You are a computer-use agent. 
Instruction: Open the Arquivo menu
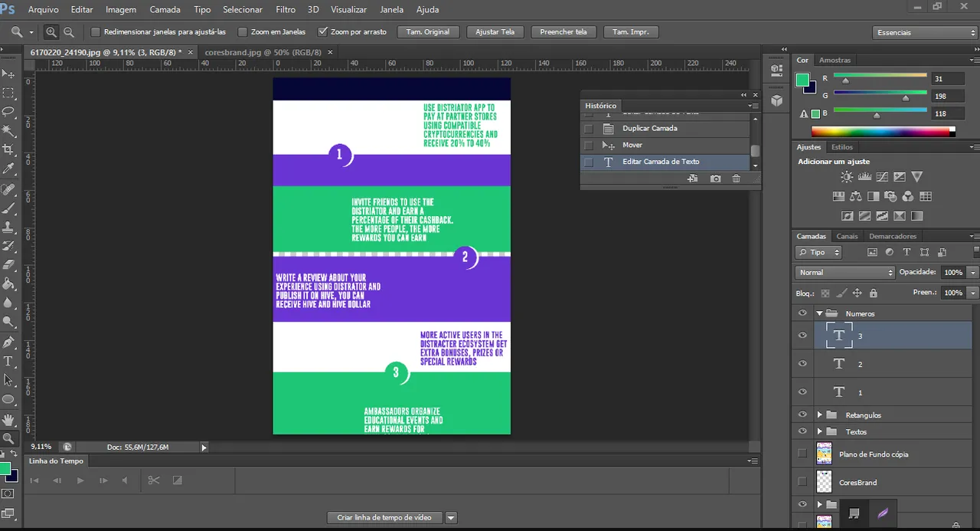point(44,10)
